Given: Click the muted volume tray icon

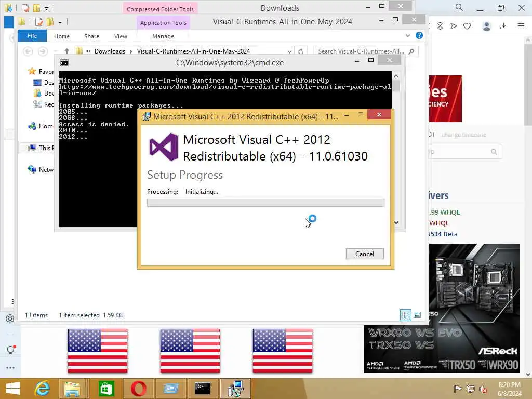Looking at the screenshot, I should coord(483,389).
